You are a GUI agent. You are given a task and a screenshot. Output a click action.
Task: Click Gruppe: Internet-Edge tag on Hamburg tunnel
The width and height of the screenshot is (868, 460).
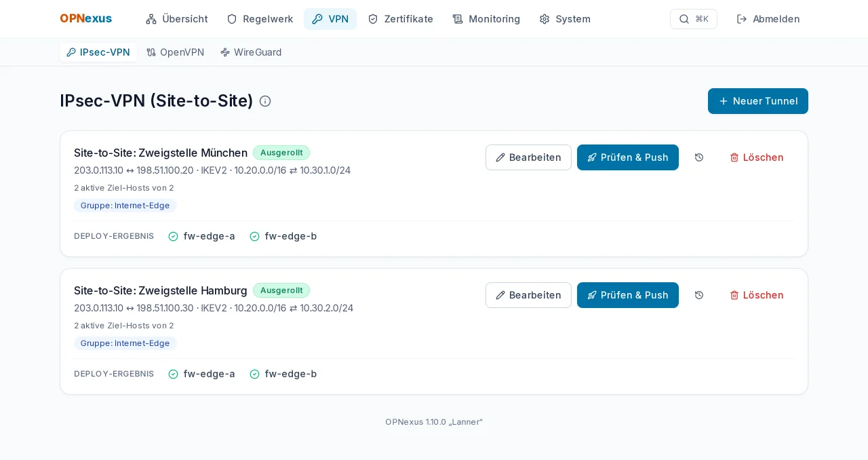pos(125,343)
